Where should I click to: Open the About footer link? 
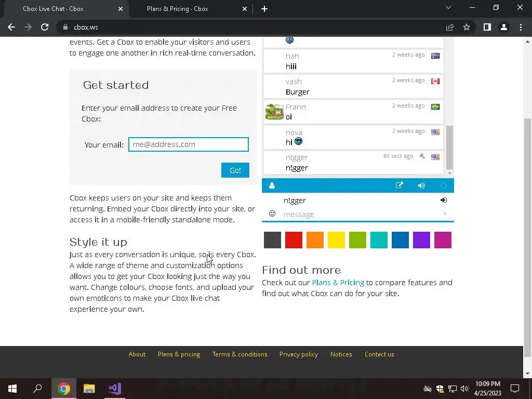pos(137,354)
